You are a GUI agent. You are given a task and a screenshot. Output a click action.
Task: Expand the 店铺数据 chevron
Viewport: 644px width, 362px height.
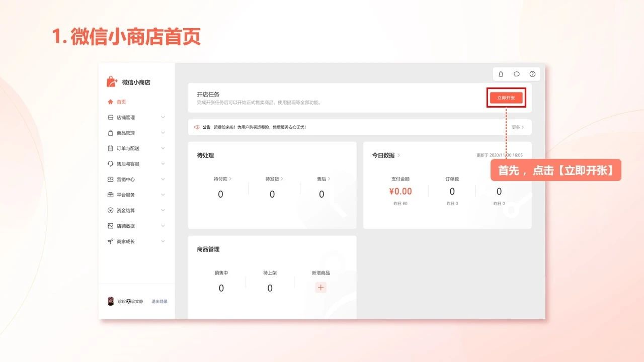(x=163, y=226)
